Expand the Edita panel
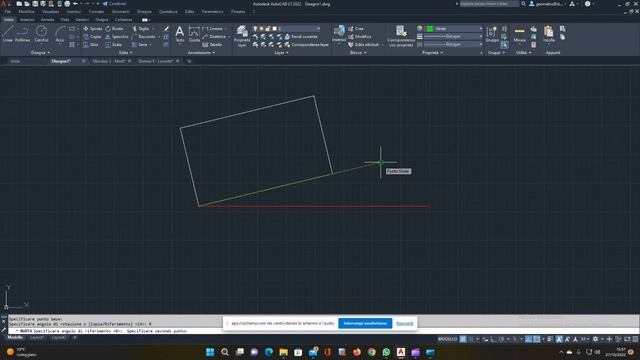 pos(125,53)
